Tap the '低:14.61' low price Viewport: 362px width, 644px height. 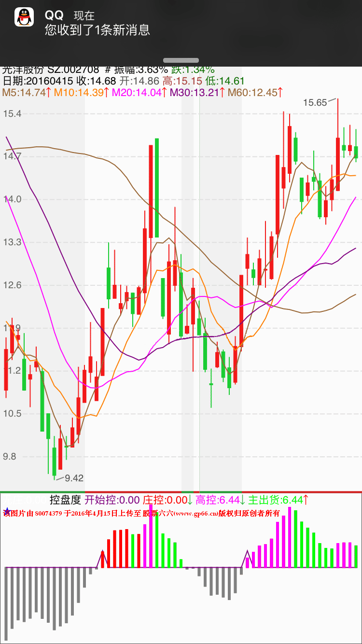click(225, 81)
